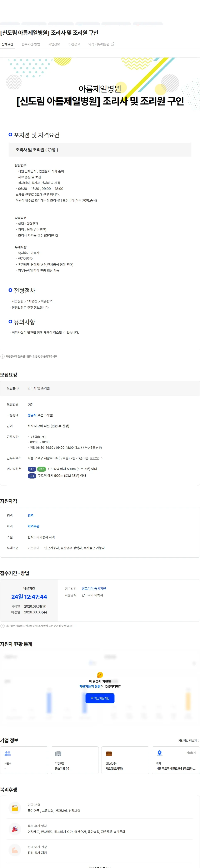Viewport: 200px width, 868px height.
Task: Click the info icon next to 채용정보 notice
Action: click(2, 356)
